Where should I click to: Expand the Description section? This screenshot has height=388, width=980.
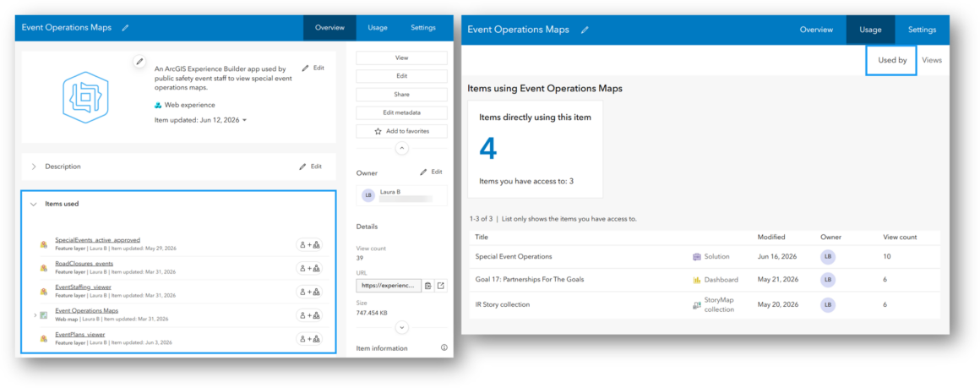point(34,167)
